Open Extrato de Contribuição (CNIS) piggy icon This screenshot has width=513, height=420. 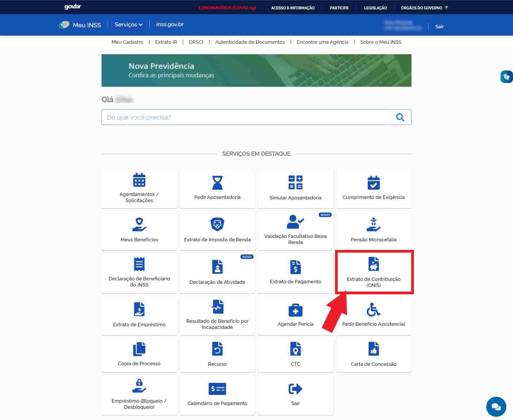(374, 264)
